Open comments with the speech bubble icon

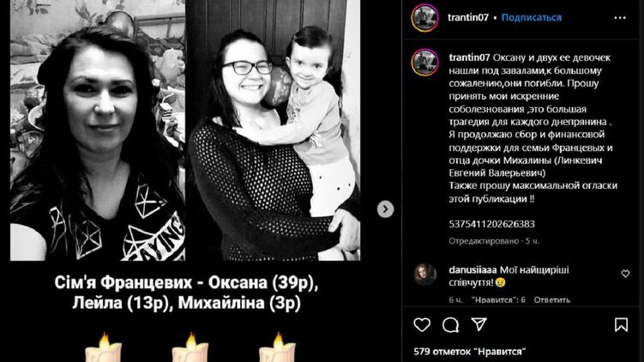[450, 325]
